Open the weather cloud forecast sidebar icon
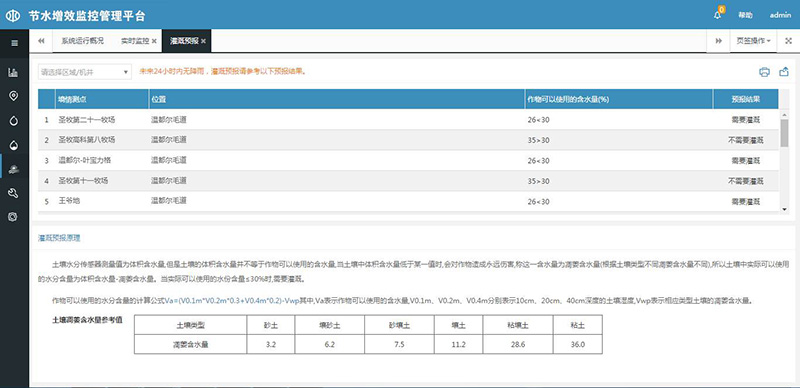Image resolution: width=800 pixels, height=388 pixels. coord(14,169)
